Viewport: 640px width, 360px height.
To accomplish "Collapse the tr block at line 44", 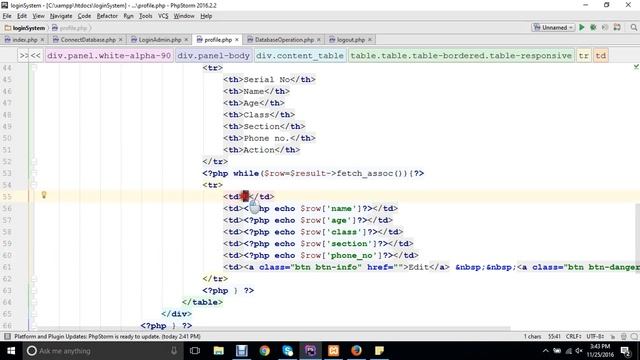I will (x=34, y=68).
